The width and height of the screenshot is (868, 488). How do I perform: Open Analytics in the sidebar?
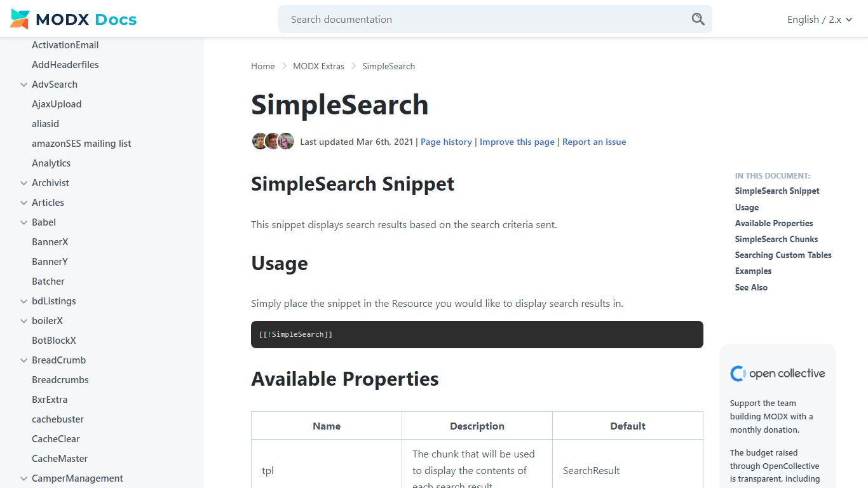[x=51, y=163]
